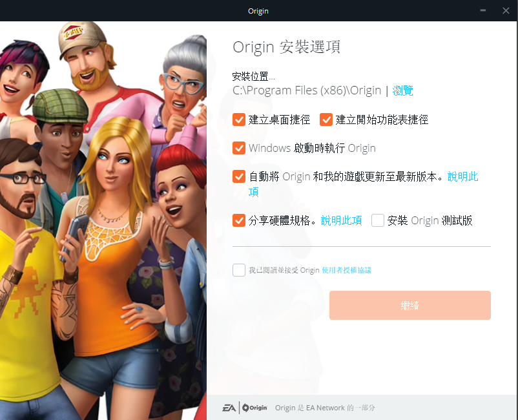518x420 pixels.
Task: Open 瀏覽 to change install location
Action: pos(402,90)
